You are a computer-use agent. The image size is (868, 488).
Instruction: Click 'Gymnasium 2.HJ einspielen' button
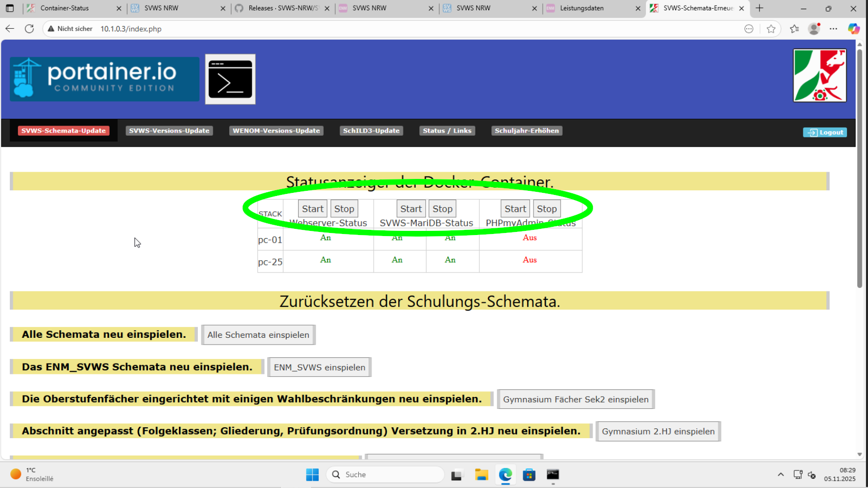click(x=658, y=431)
